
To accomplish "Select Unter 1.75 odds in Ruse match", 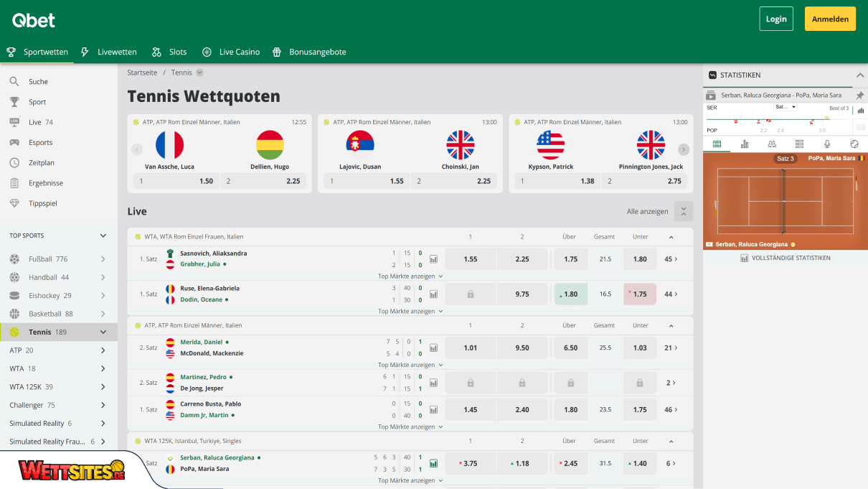I will point(640,294).
